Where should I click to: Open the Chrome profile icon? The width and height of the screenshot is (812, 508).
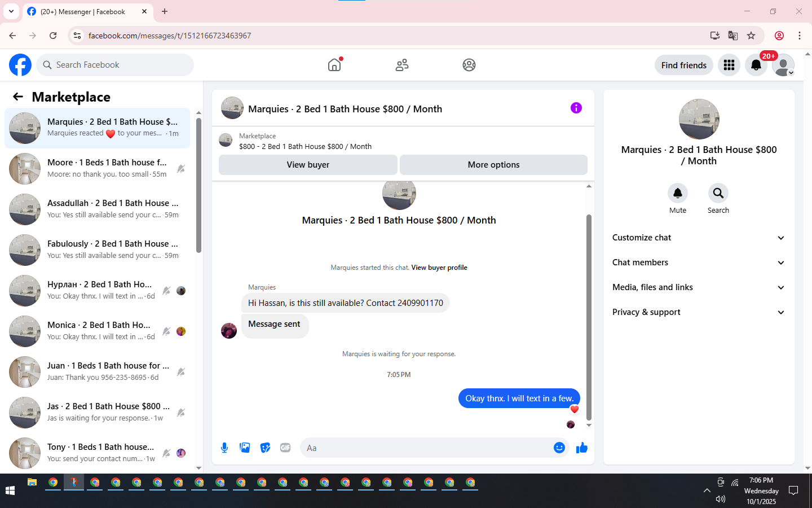[779, 36]
